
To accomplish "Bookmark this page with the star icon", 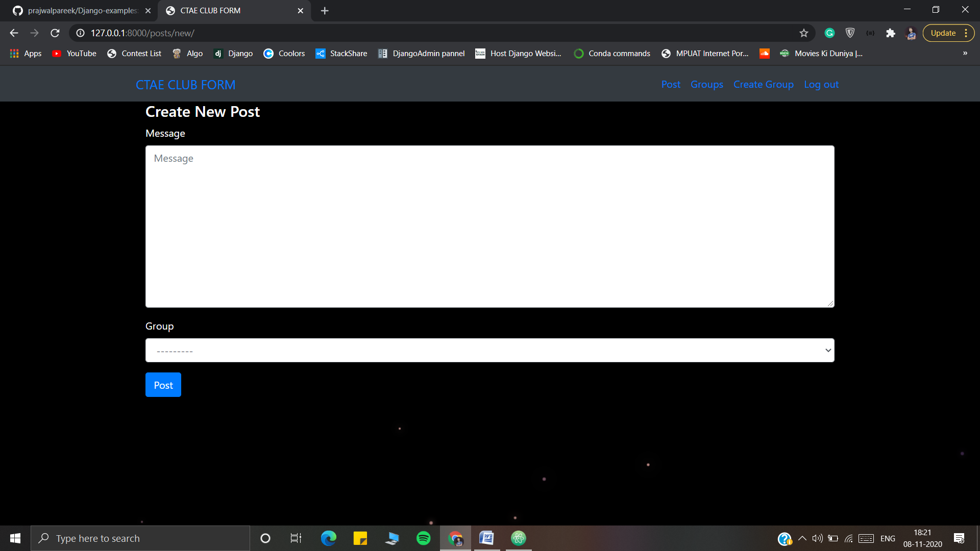I will coord(804,33).
